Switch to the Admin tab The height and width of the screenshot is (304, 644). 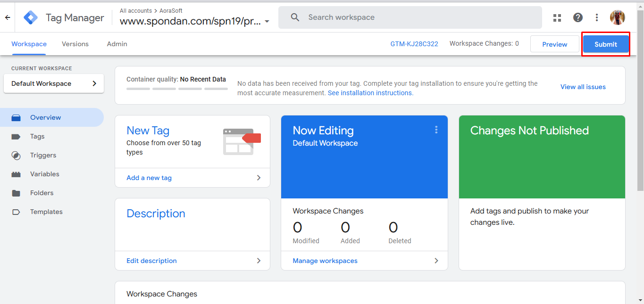click(x=117, y=44)
